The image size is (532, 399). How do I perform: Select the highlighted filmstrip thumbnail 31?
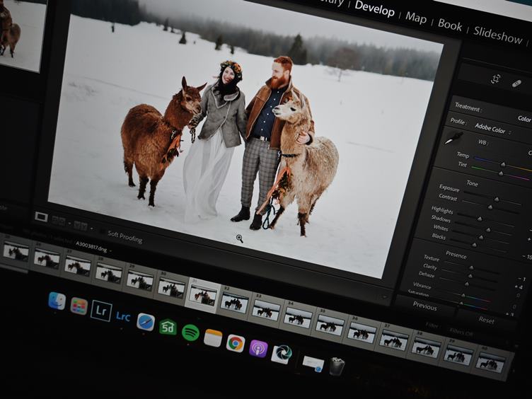[202, 296]
